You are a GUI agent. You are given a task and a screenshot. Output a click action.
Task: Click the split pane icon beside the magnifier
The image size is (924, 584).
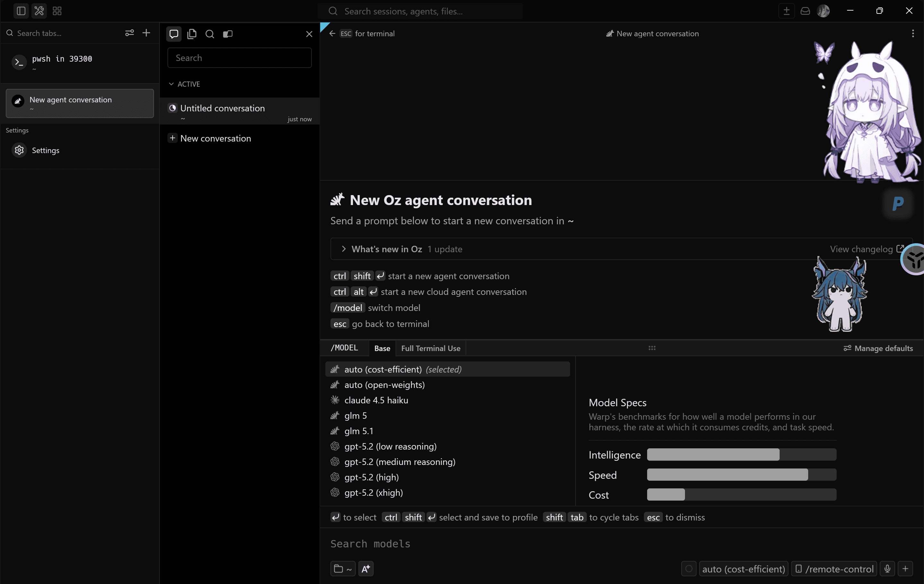(227, 34)
